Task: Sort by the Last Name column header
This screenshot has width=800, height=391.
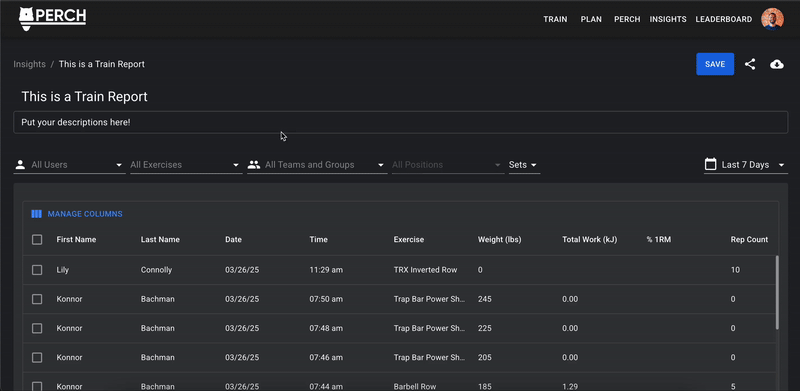Action: click(x=160, y=239)
